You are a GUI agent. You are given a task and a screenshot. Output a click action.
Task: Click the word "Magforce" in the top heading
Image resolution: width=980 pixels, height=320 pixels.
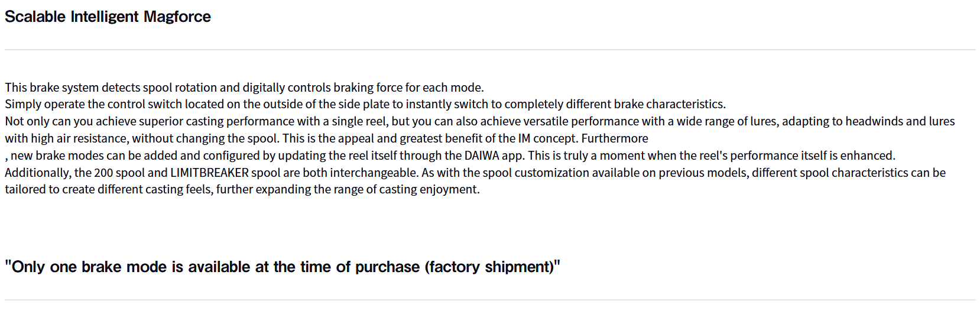click(x=177, y=17)
